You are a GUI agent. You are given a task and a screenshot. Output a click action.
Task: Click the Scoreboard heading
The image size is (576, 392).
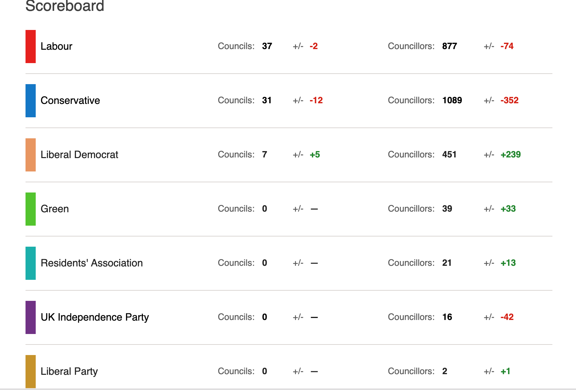tap(65, 6)
